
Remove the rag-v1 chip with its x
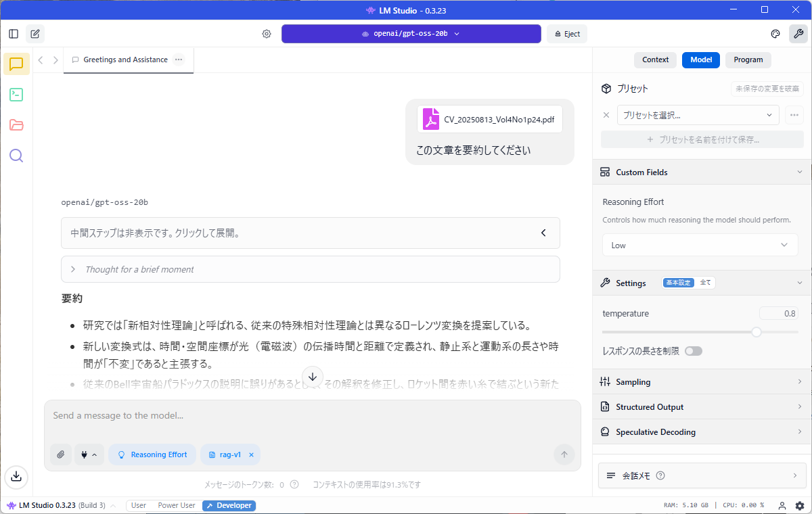click(251, 454)
